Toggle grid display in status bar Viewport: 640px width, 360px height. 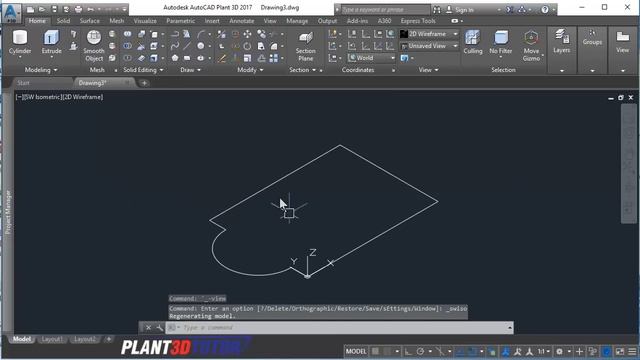coord(375,351)
